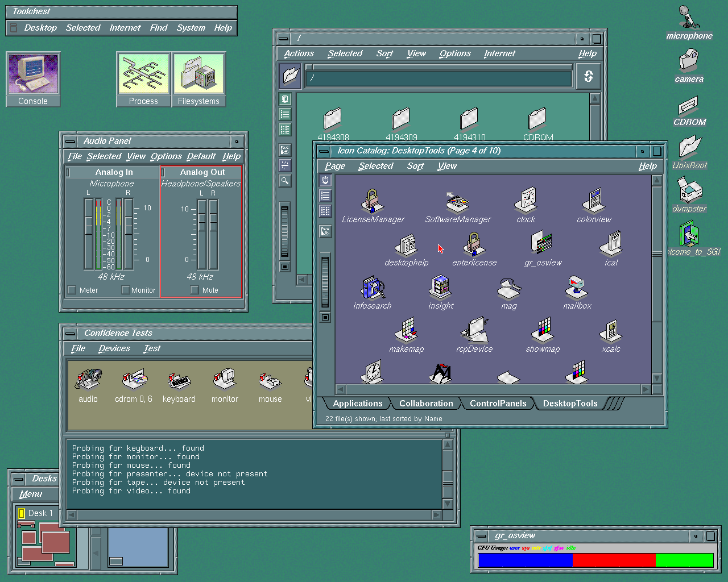The height and width of the screenshot is (582, 728).
Task: Open the Devices menu in Confidence Tests
Action: (114, 348)
